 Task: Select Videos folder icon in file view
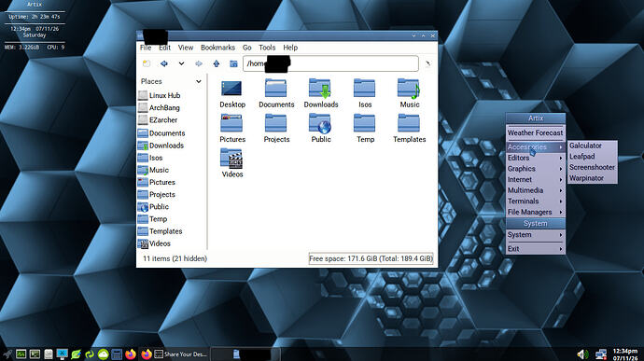click(231, 159)
